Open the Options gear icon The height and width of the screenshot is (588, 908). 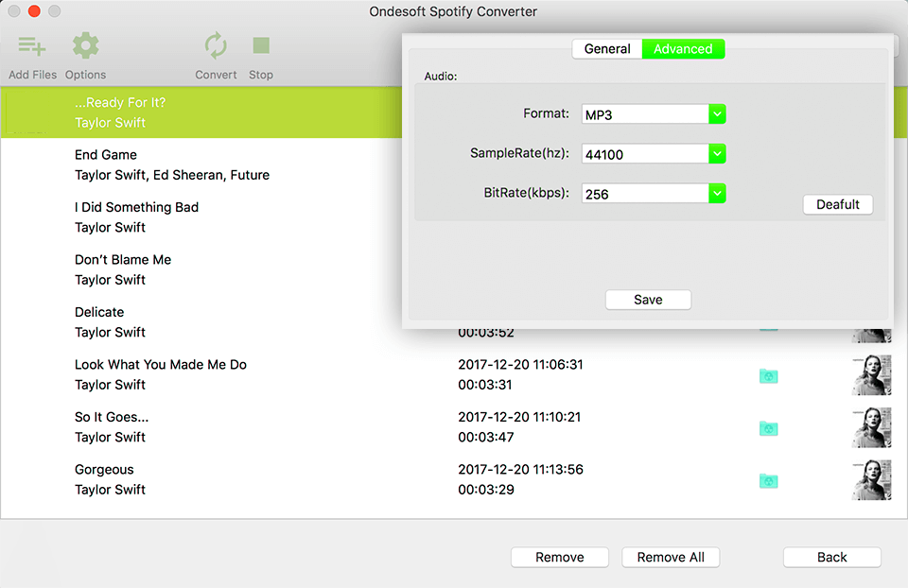pyautogui.click(x=85, y=45)
